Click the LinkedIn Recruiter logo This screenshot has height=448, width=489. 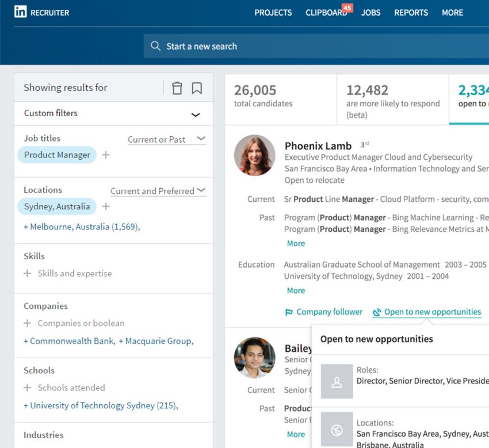point(41,12)
